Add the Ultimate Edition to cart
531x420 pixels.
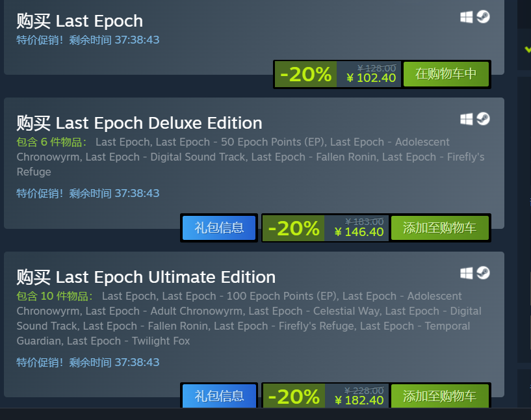[439, 395]
